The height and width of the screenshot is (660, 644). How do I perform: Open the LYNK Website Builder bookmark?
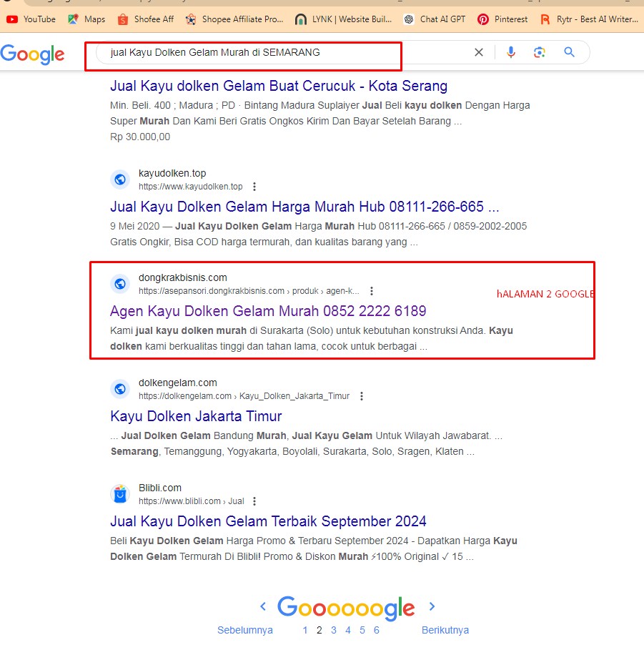[343, 19]
